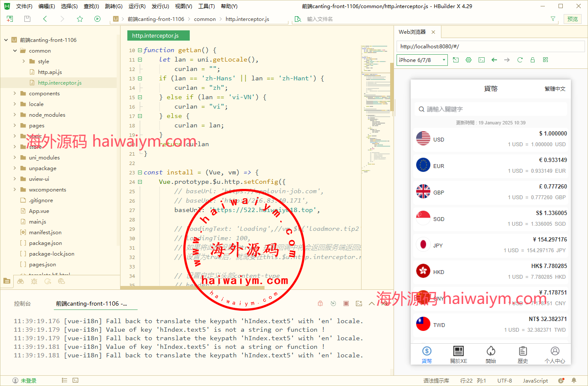Expand the components folder

[15, 94]
